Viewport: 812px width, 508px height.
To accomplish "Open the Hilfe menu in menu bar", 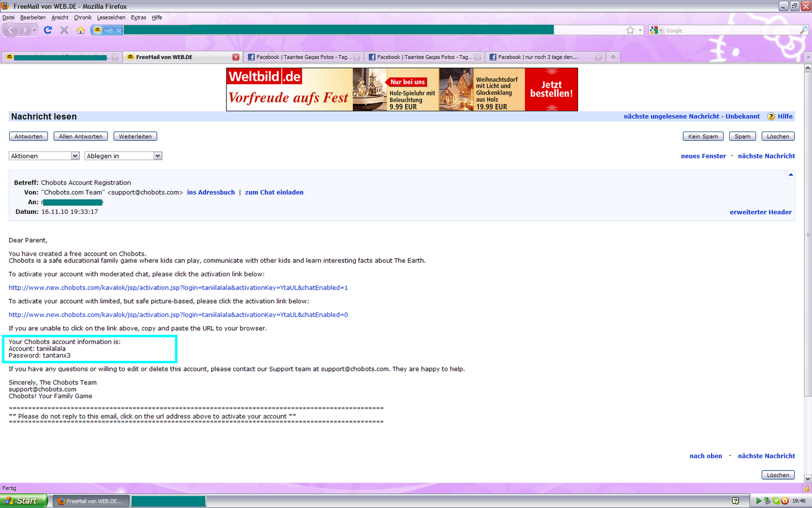I will point(157,17).
